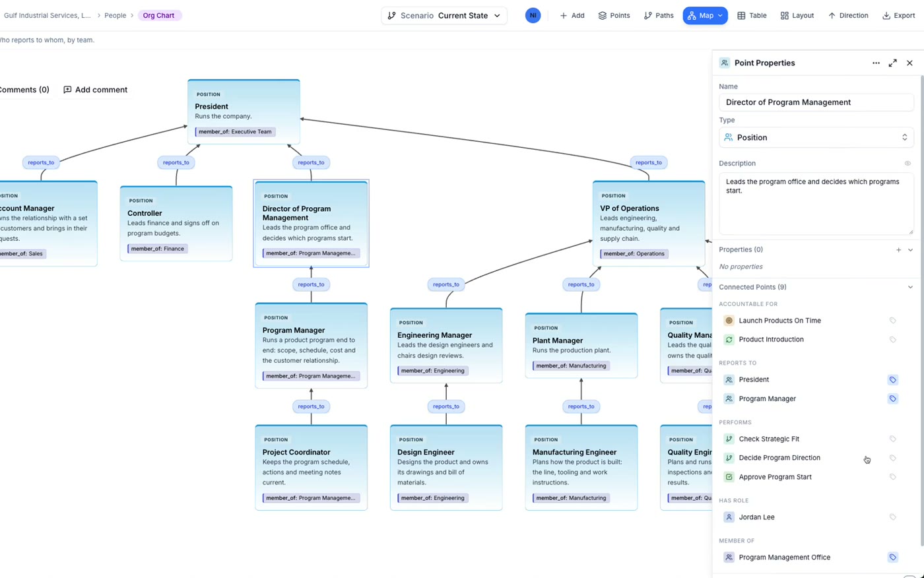The image size is (924, 578).
Task: Click into the Description text area
Action: pos(816,204)
